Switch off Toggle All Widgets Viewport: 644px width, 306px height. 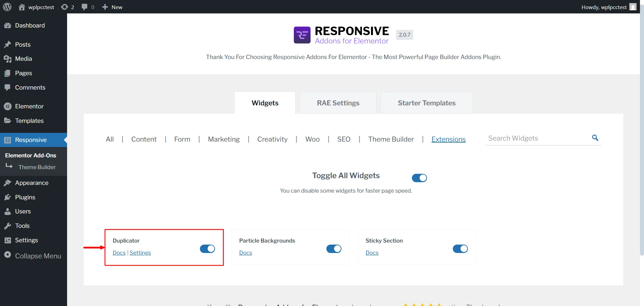[x=419, y=178]
